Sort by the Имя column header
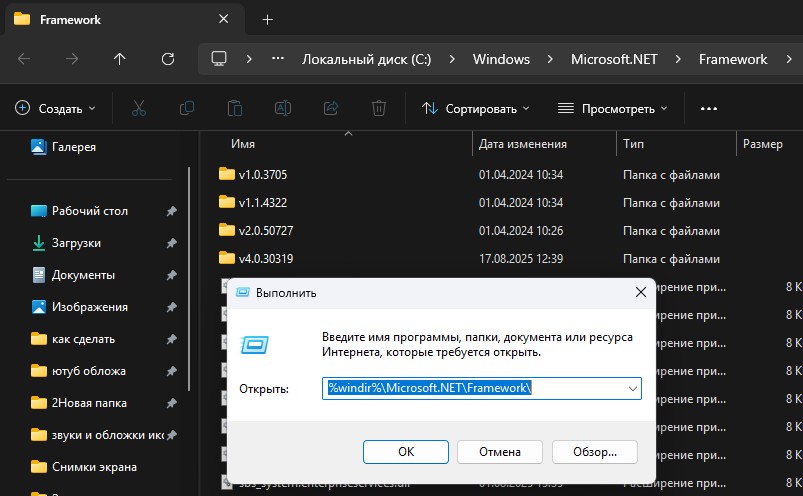Screen dimensions: 803x496 [243, 144]
